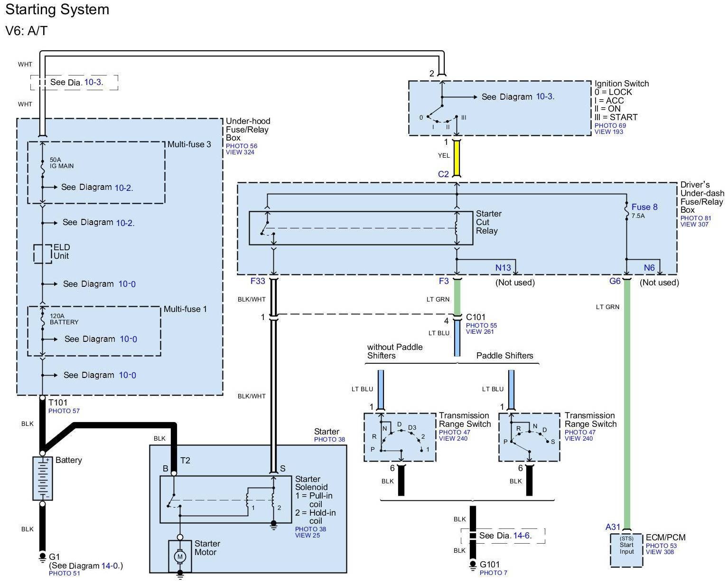Click the Starter Cut Relay box
This screenshot has height=584, width=728.
click(x=361, y=228)
